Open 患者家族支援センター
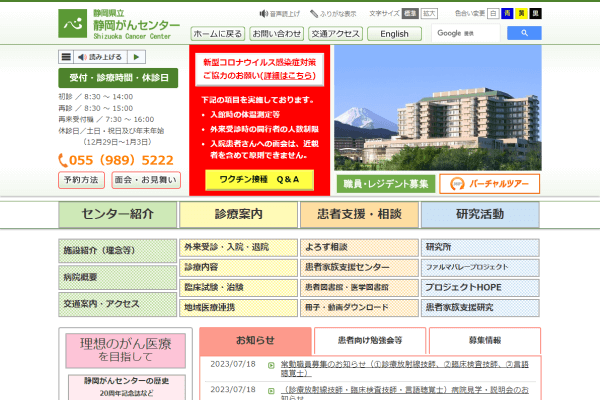 [x=359, y=268]
